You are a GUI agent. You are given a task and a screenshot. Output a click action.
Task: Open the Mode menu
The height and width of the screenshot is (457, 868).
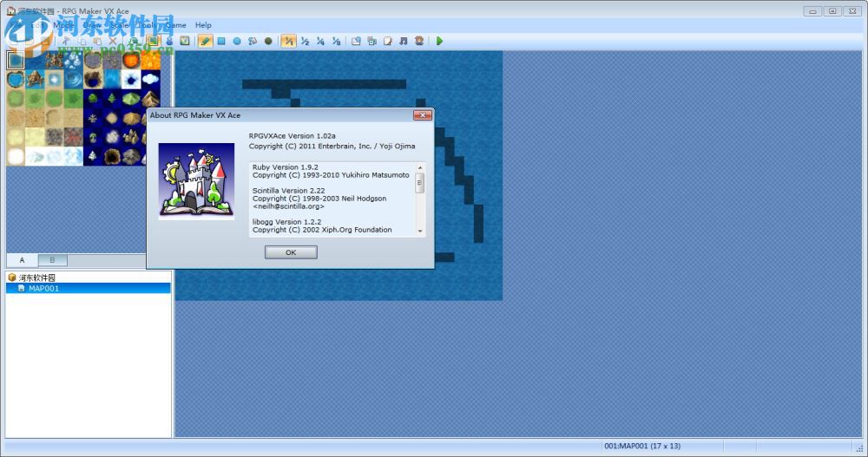(63, 25)
